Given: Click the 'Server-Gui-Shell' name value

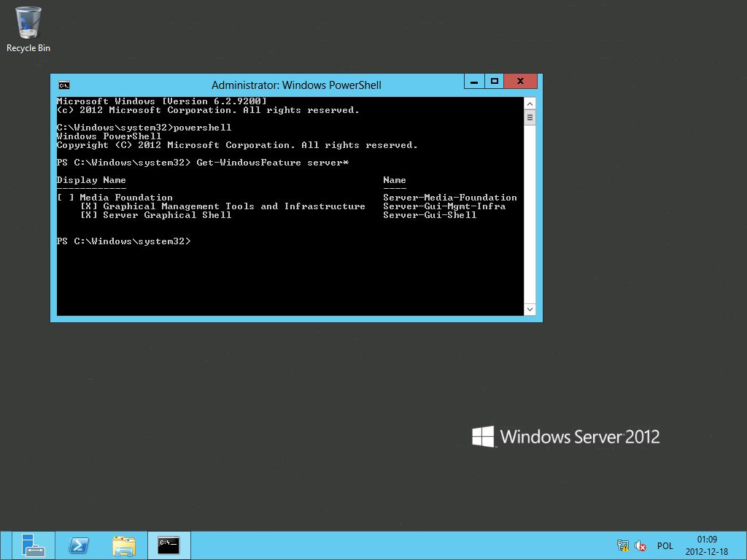Looking at the screenshot, I should coord(430,215).
